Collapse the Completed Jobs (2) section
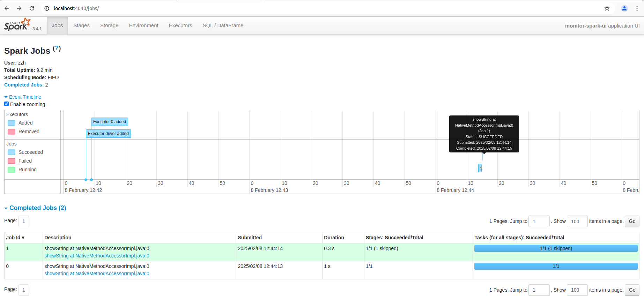 35,208
